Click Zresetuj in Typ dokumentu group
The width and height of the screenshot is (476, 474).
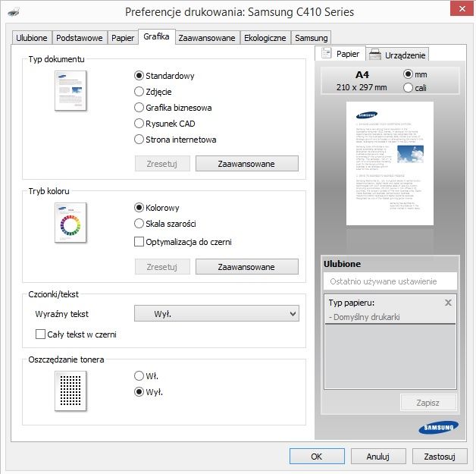point(162,164)
